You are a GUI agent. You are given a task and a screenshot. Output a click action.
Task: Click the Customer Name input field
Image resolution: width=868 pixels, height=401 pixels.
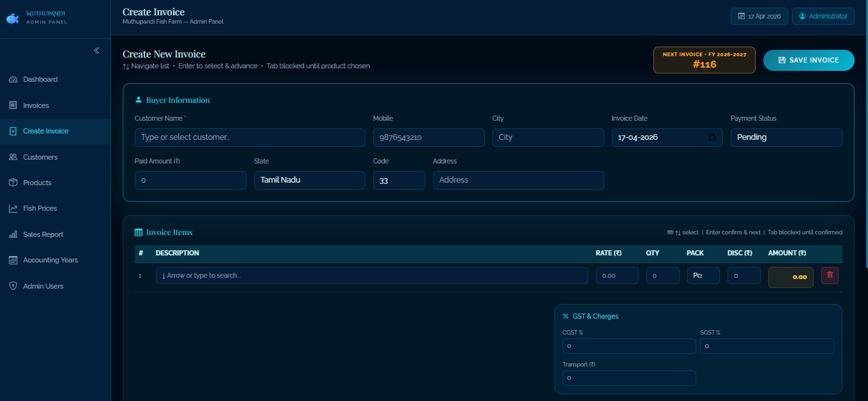click(249, 137)
